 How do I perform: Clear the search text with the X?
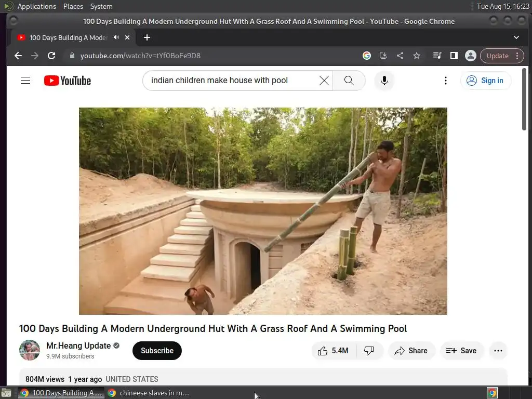[x=324, y=81]
